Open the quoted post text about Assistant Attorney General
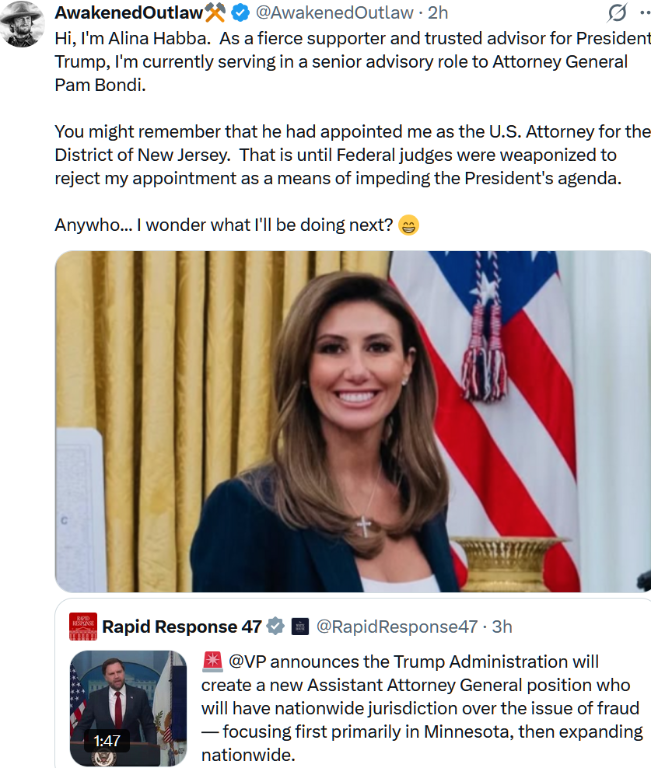651x768 pixels. tap(421, 708)
